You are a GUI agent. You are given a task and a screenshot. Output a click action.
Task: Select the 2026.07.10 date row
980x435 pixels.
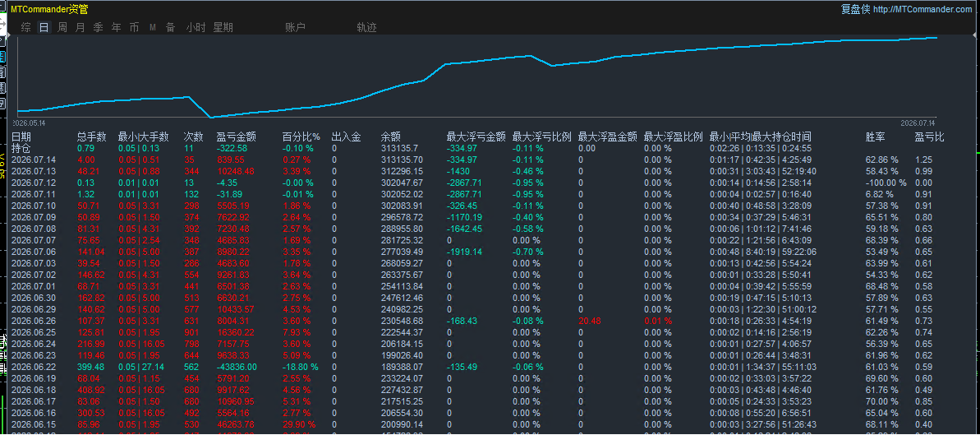coord(34,206)
